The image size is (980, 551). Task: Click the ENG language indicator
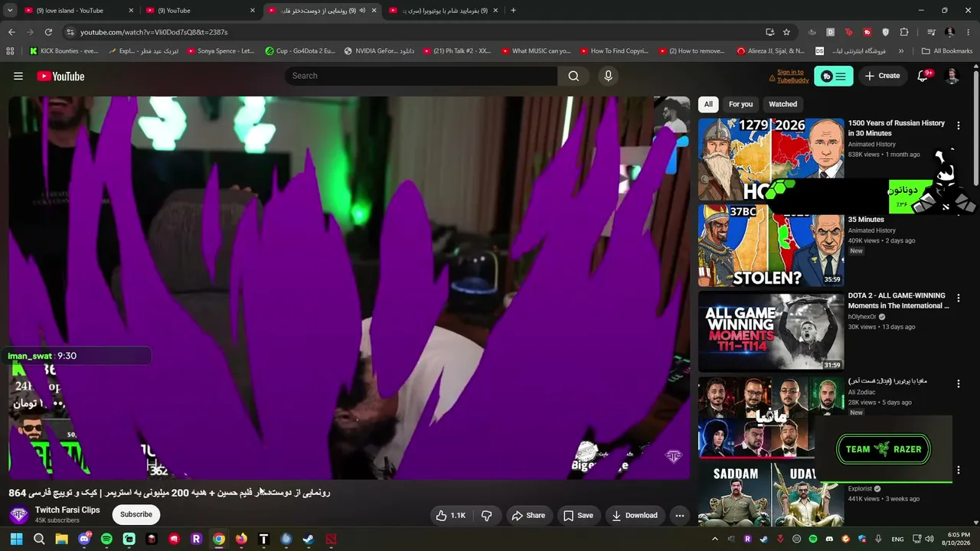click(898, 539)
